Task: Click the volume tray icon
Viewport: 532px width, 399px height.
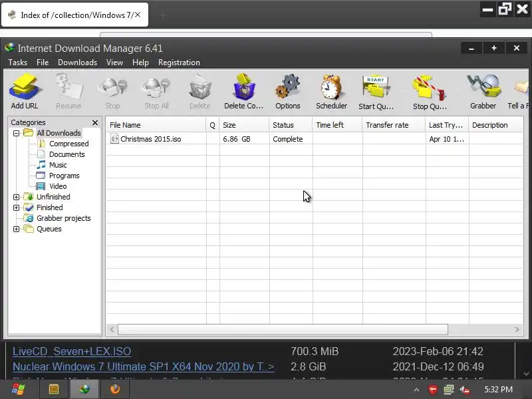Action: pyautogui.click(x=464, y=390)
